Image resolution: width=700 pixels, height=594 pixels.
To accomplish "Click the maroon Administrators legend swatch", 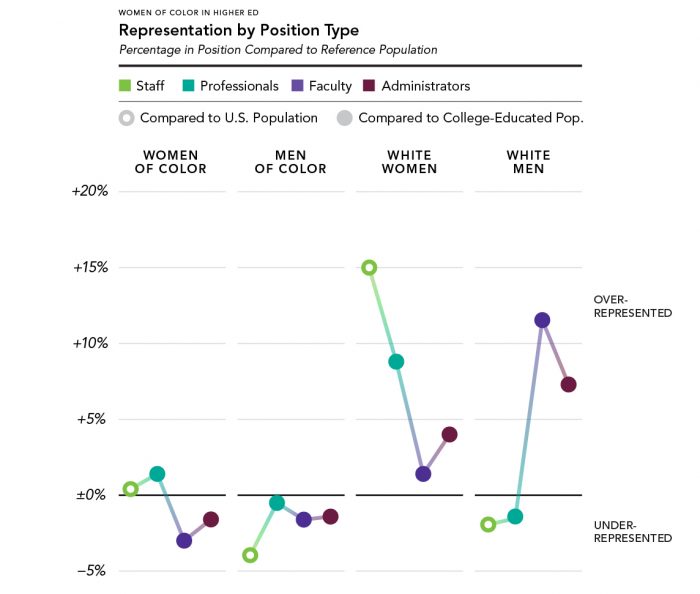I will click(368, 86).
